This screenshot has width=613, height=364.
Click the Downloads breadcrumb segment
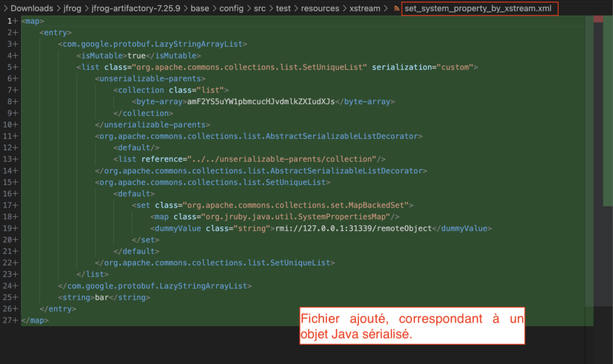click(x=32, y=8)
